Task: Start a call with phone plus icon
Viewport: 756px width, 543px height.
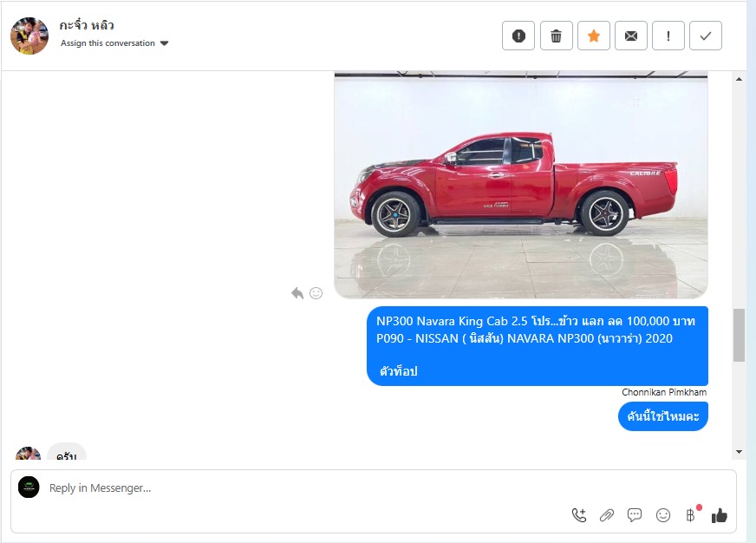Action: [579, 515]
